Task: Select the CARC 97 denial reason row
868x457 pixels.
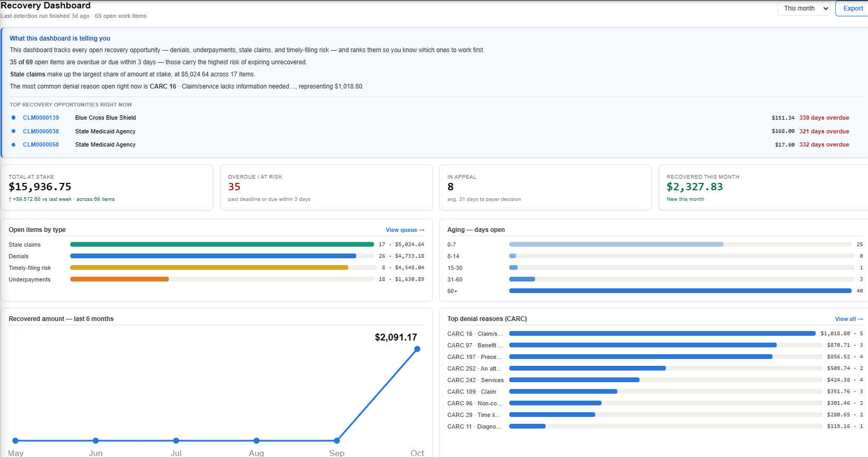Action: point(655,345)
